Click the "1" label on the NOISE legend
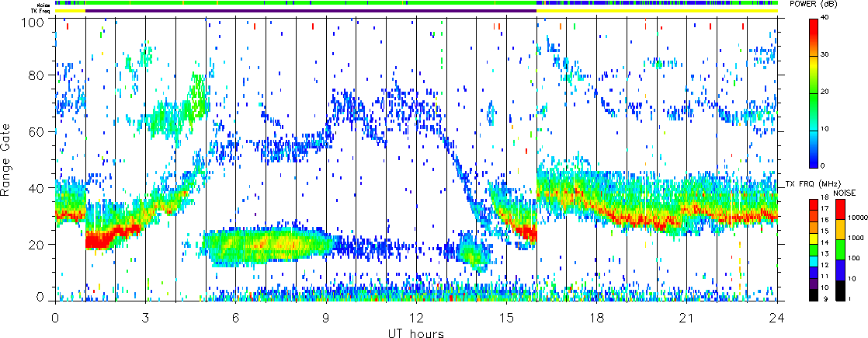 pos(849,298)
